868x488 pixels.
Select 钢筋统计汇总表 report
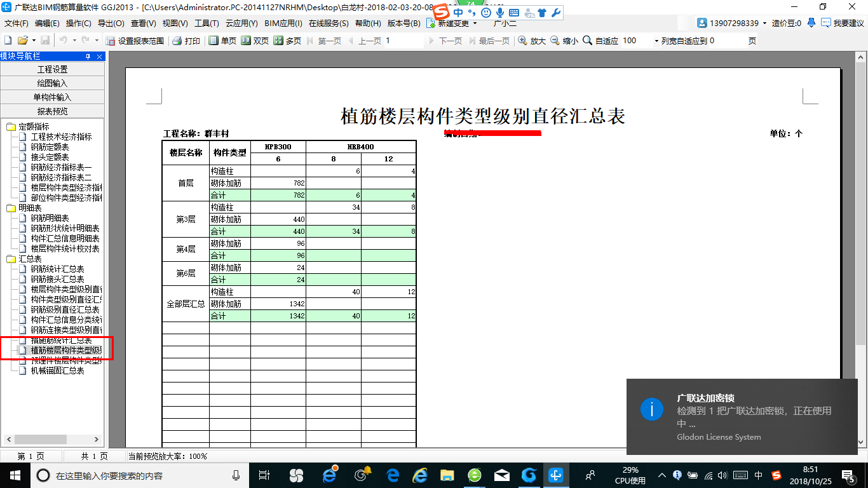pyautogui.click(x=57, y=269)
